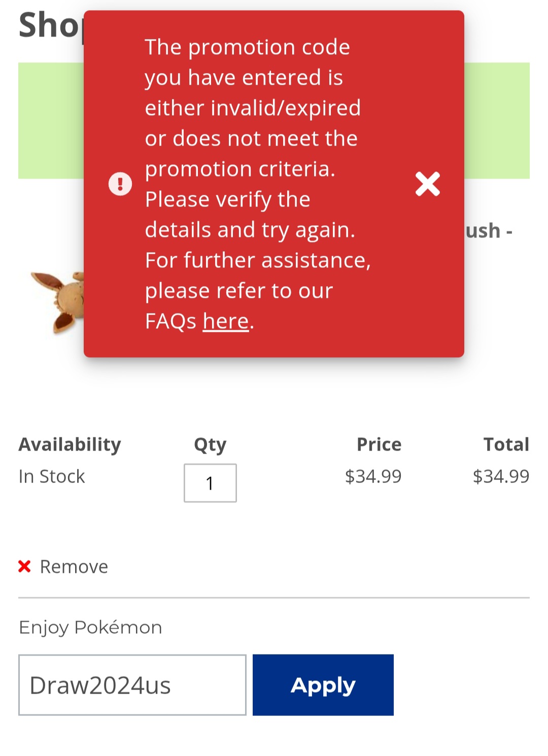Click the Enjoy Pokémon label

click(90, 628)
